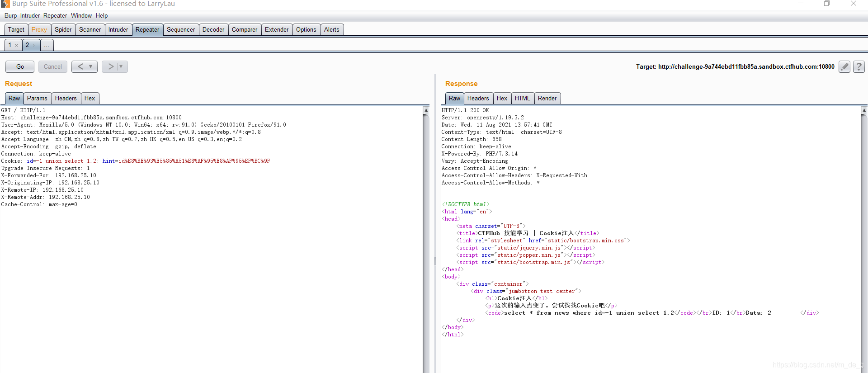Image resolution: width=868 pixels, height=373 pixels.
Task: Click the response pane scroll up arrow
Action: click(x=864, y=110)
